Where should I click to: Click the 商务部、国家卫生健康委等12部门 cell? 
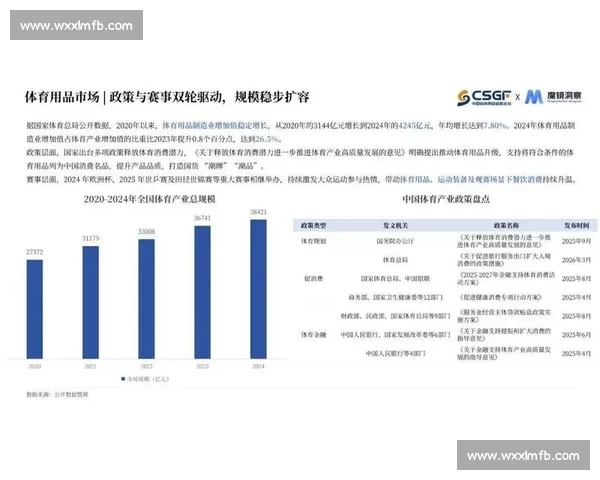click(x=395, y=297)
